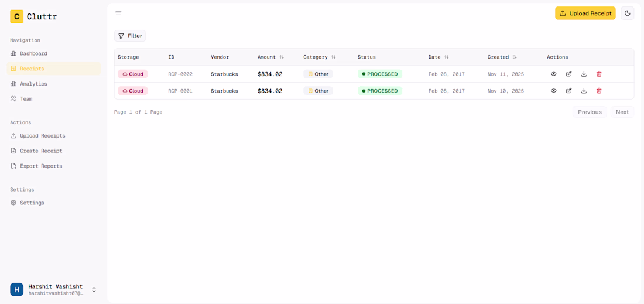The width and height of the screenshot is (644, 304).
Task: Click the Status column header
Action: click(x=366, y=57)
